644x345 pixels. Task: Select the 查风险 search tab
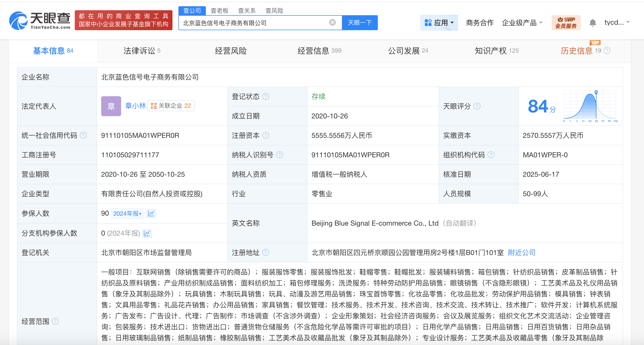274,10
